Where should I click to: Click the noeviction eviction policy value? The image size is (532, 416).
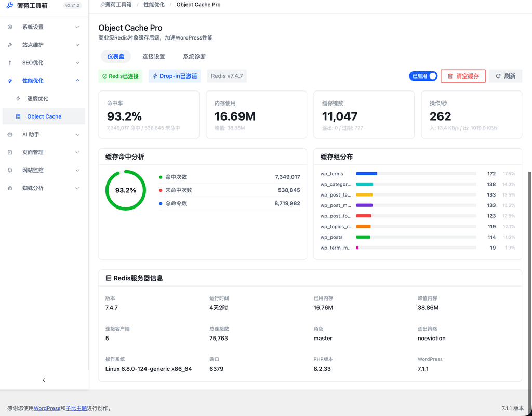click(x=432, y=338)
